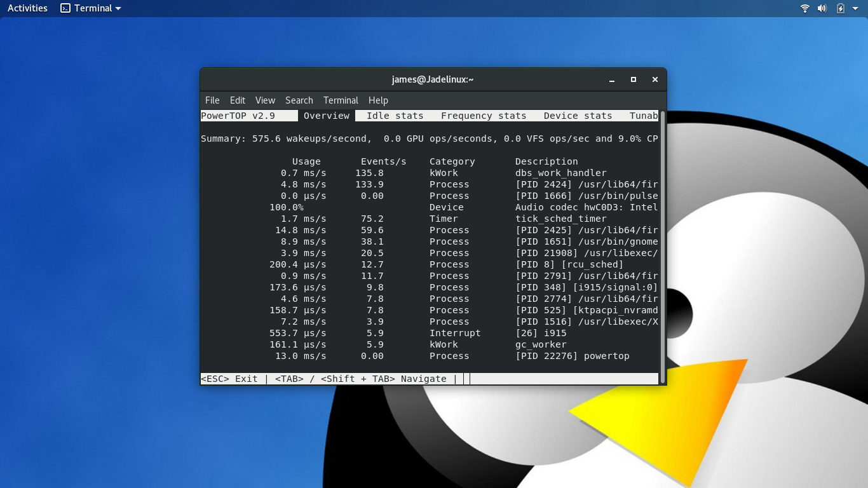Viewport: 868px width, 488px height.
Task: Click the Usage column header
Action: click(x=306, y=161)
